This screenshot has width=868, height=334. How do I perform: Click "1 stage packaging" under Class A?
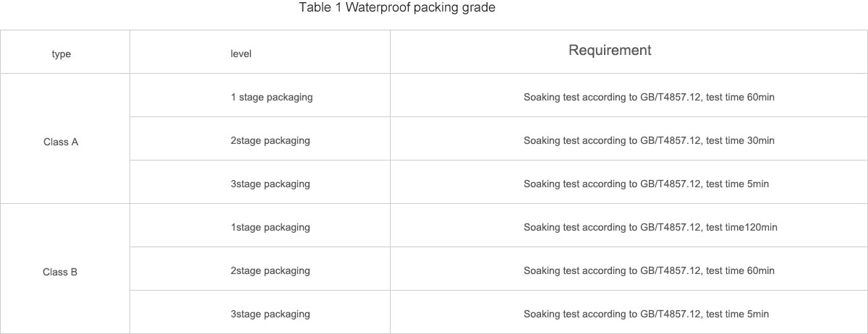click(271, 97)
